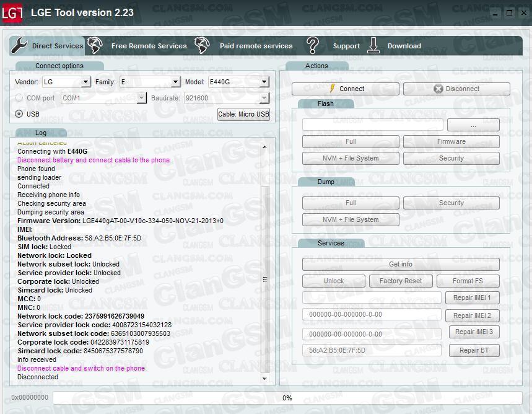Open the Support tab

click(333, 45)
